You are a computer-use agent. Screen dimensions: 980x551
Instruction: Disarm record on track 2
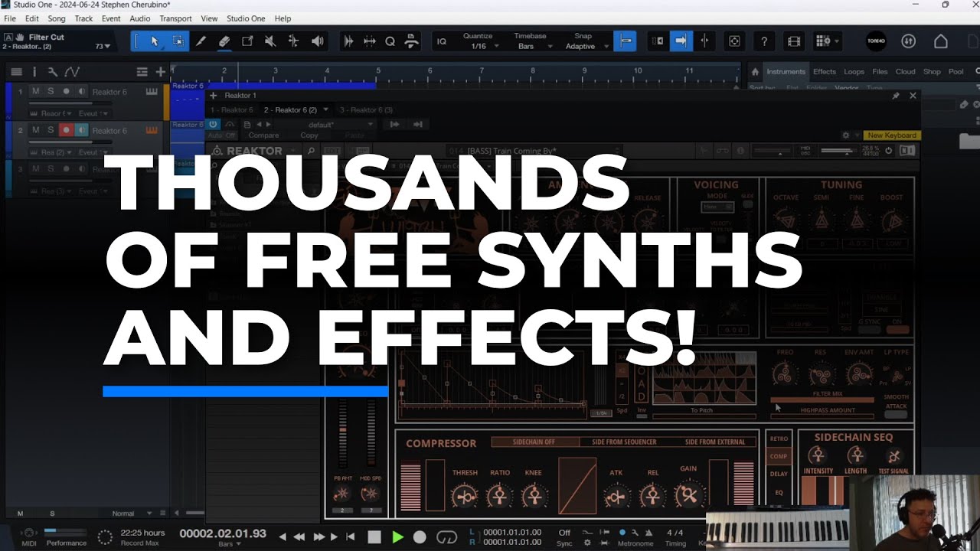tap(66, 130)
